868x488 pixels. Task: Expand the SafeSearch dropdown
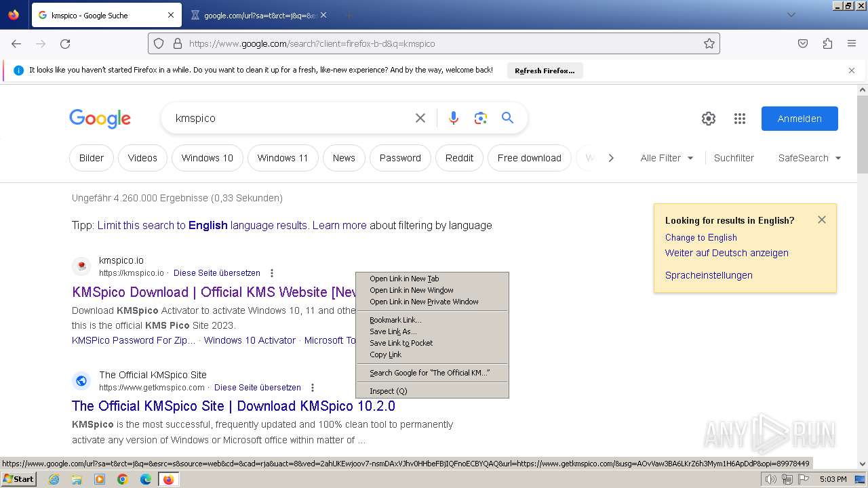[810, 158]
